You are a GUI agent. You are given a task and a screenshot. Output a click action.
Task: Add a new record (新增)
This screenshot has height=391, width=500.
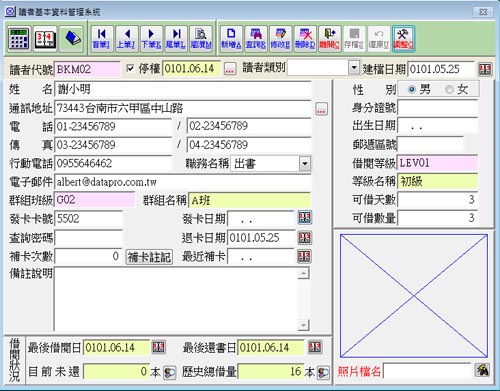[x=231, y=39]
